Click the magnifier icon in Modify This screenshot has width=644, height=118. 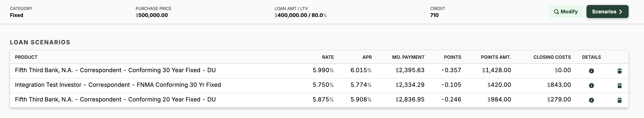coord(556,12)
